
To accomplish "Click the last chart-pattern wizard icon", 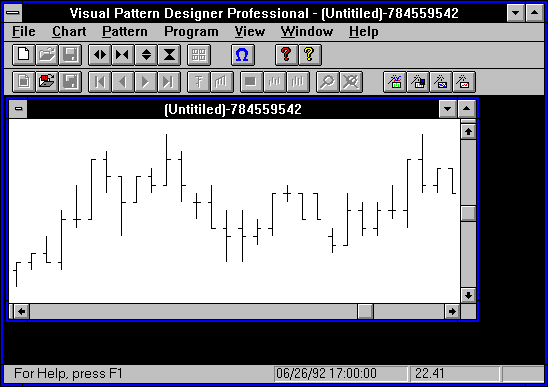I will point(464,82).
